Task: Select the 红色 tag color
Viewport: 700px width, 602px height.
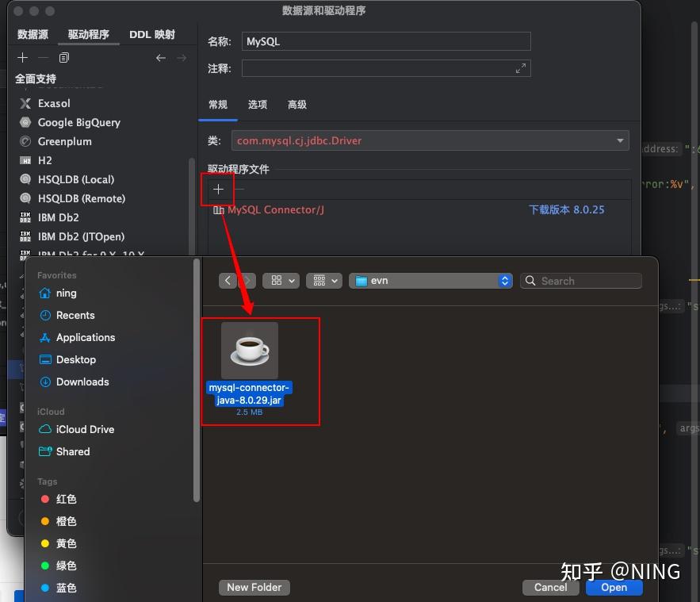Action: pos(66,499)
